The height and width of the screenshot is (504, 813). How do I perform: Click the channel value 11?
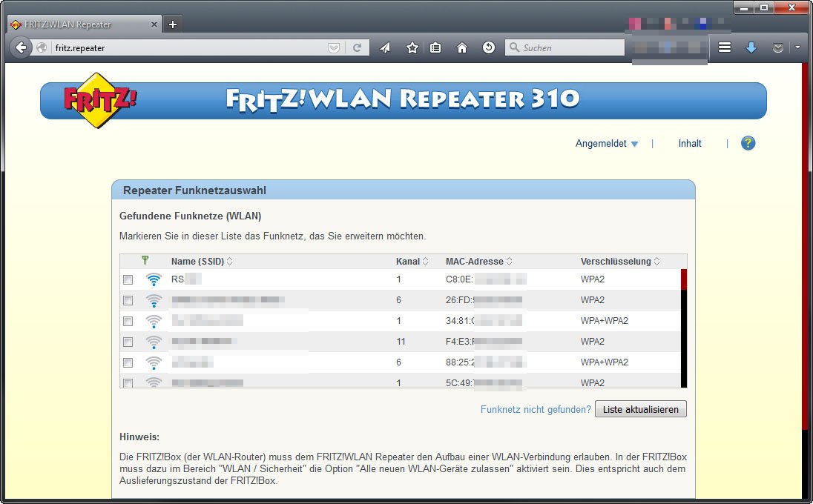click(401, 342)
